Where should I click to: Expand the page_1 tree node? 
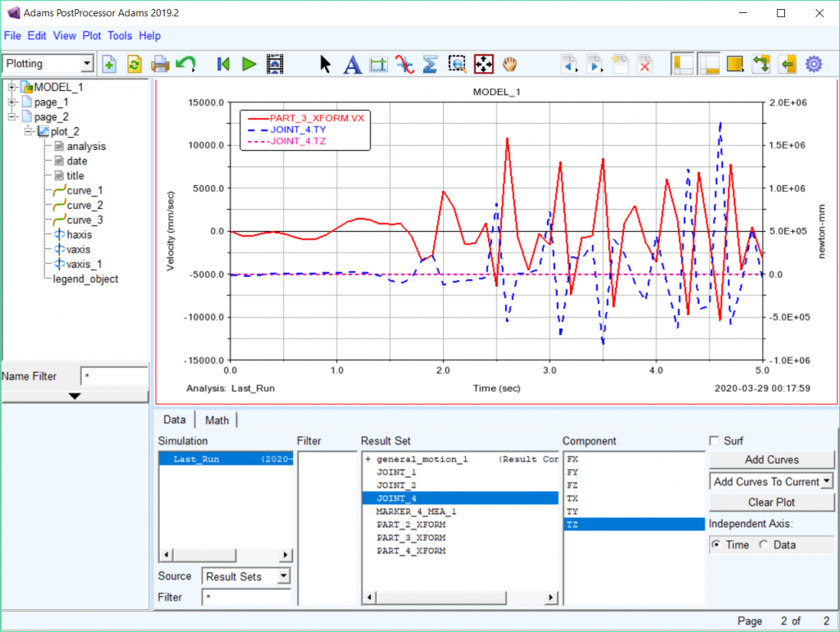click(11, 102)
